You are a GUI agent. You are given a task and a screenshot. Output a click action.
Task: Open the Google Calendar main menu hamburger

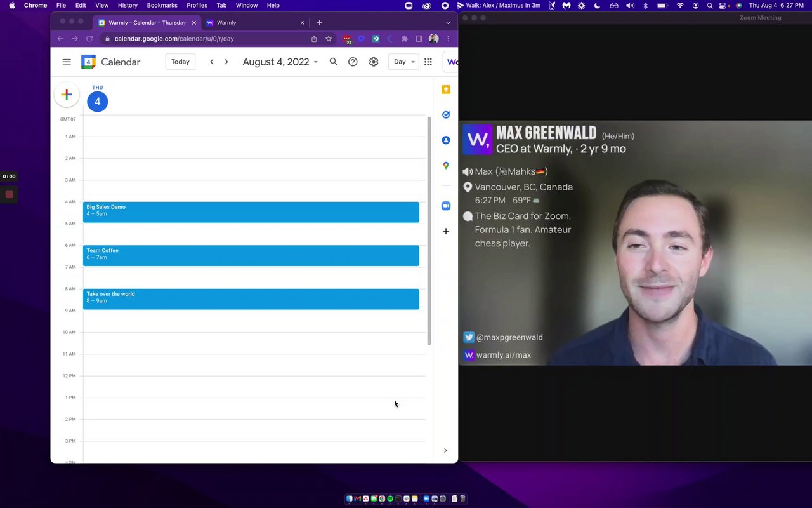coord(67,62)
